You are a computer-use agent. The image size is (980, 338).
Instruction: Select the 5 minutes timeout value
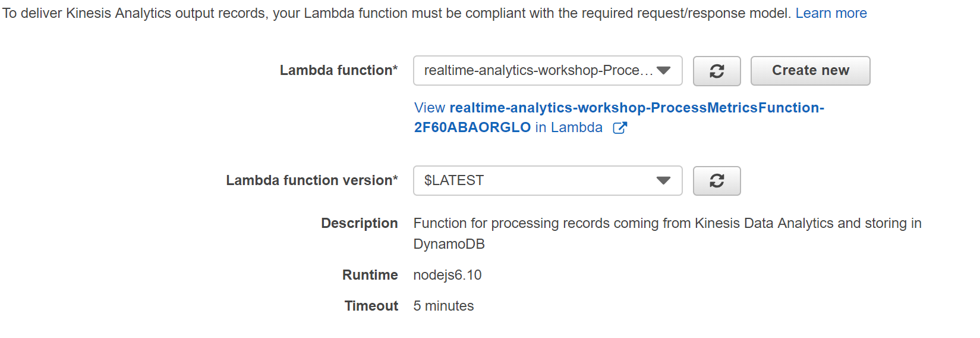(x=444, y=306)
